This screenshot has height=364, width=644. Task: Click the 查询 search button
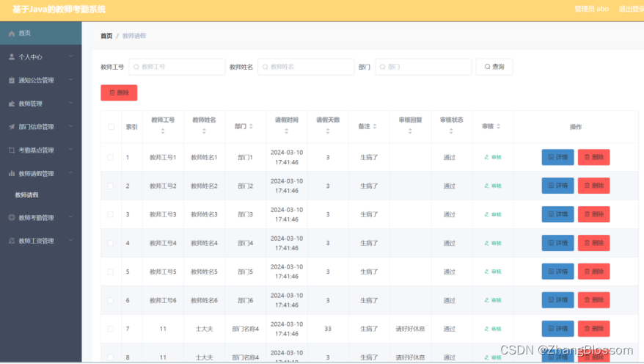[x=494, y=67]
